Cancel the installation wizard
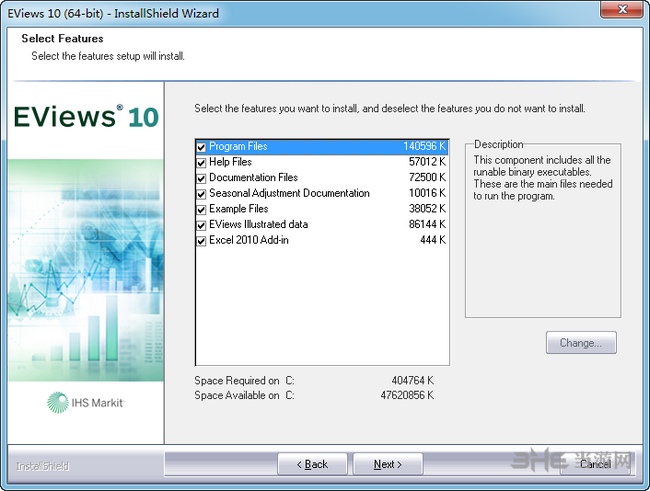The height and width of the screenshot is (491, 650). tap(595, 464)
